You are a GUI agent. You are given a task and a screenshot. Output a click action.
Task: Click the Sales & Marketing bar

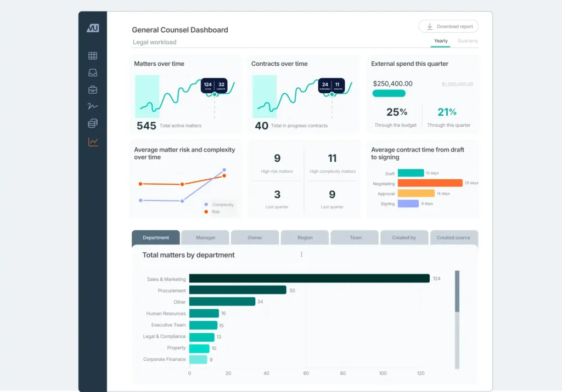(x=310, y=279)
